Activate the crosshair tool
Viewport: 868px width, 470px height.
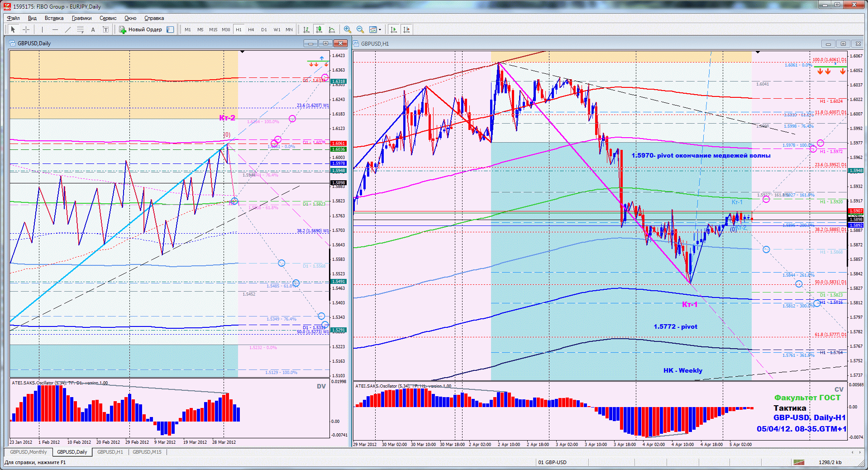pyautogui.click(x=26, y=29)
